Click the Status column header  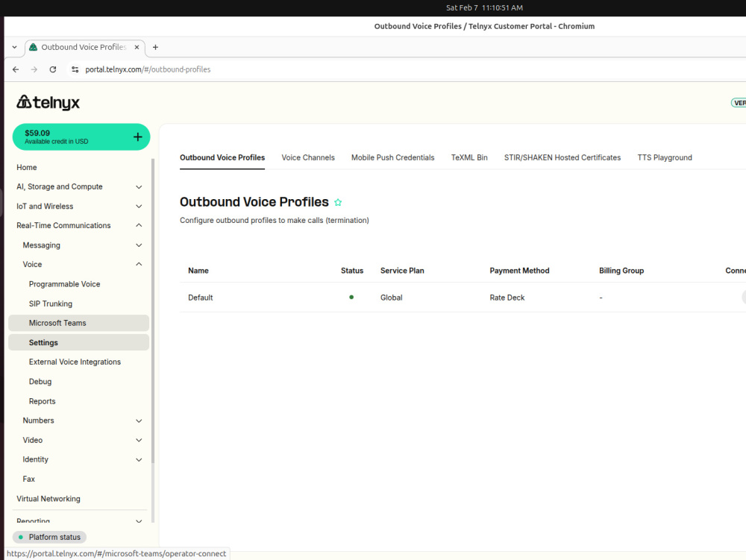tap(352, 271)
